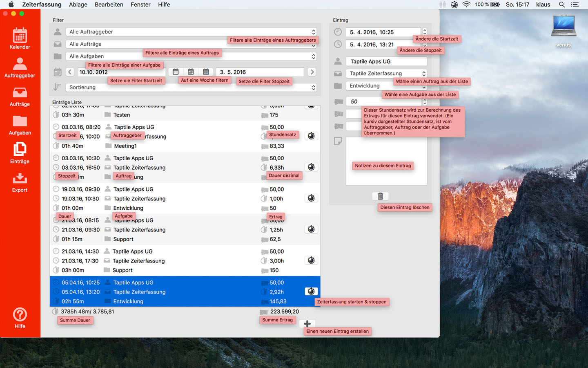Image resolution: width=588 pixels, height=368 pixels.
Task: Click the trash icon to delete entry
Action: coord(380,196)
